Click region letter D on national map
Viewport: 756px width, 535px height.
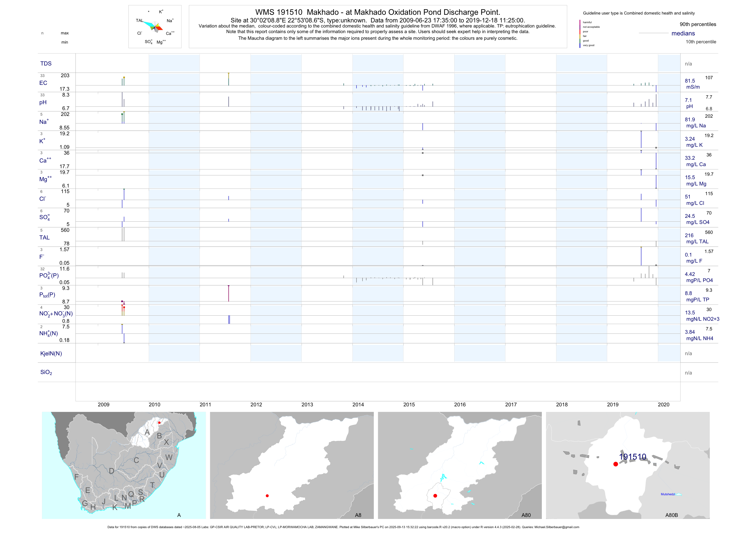[112, 471]
